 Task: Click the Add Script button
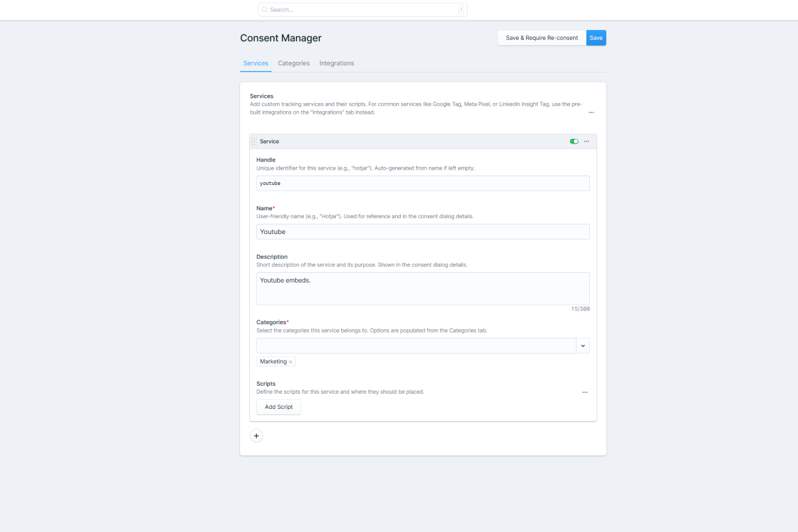point(278,406)
